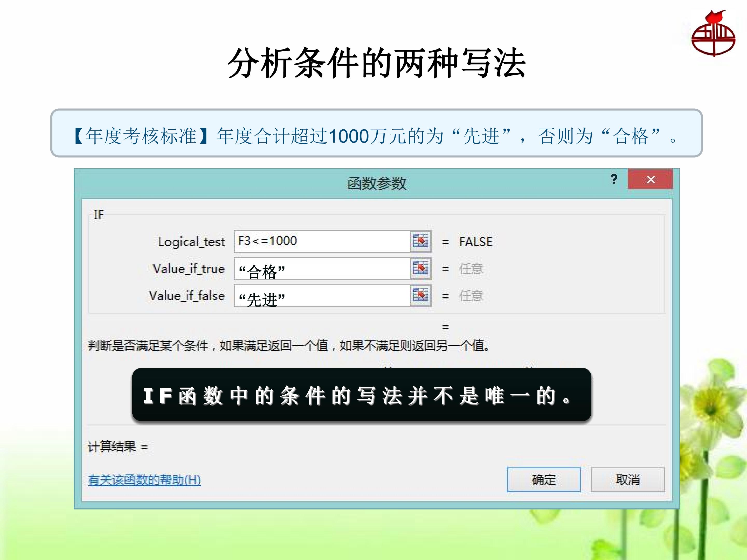Click the question mark help icon

[x=614, y=179]
